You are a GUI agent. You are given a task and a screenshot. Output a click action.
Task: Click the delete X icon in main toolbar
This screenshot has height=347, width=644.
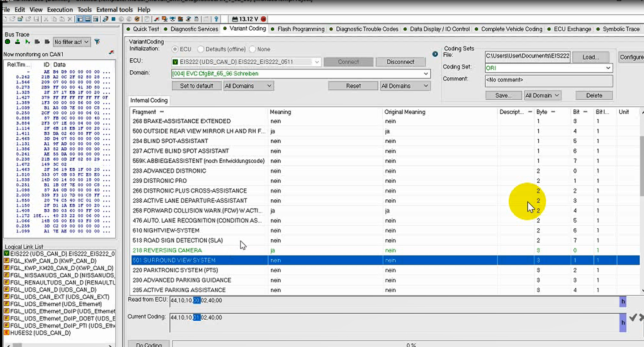pyautogui.click(x=70, y=19)
